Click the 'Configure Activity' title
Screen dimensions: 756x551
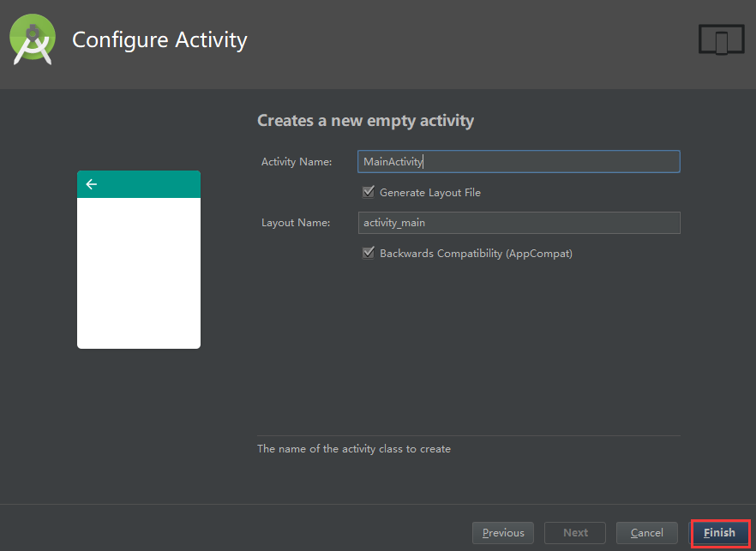pos(159,40)
